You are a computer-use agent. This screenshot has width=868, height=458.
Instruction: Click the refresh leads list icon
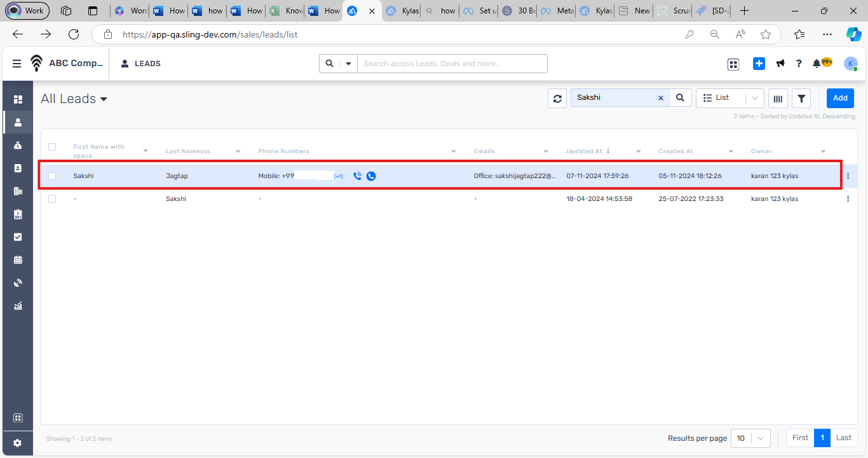click(557, 98)
